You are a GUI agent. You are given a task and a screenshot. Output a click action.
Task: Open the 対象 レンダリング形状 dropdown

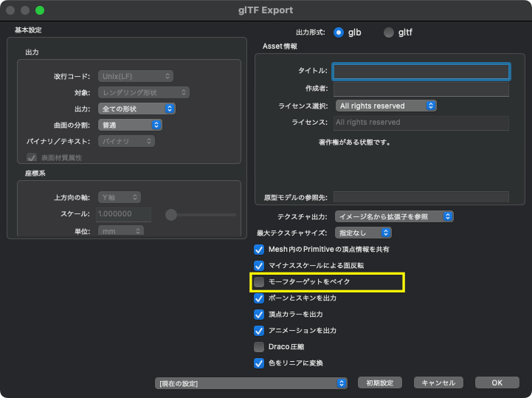coord(144,92)
